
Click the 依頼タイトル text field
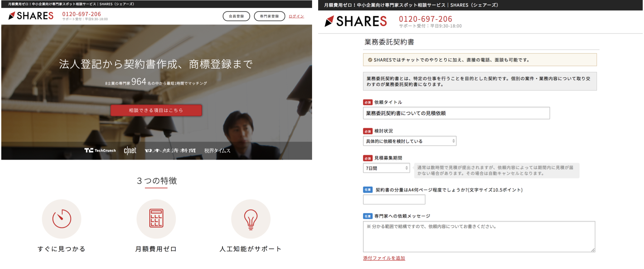click(456, 113)
